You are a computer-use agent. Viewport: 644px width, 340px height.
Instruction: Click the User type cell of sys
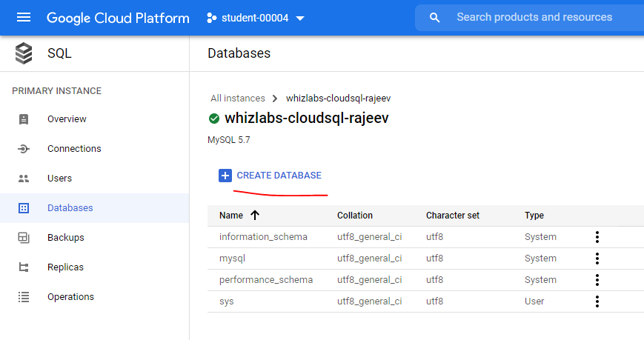(x=534, y=301)
